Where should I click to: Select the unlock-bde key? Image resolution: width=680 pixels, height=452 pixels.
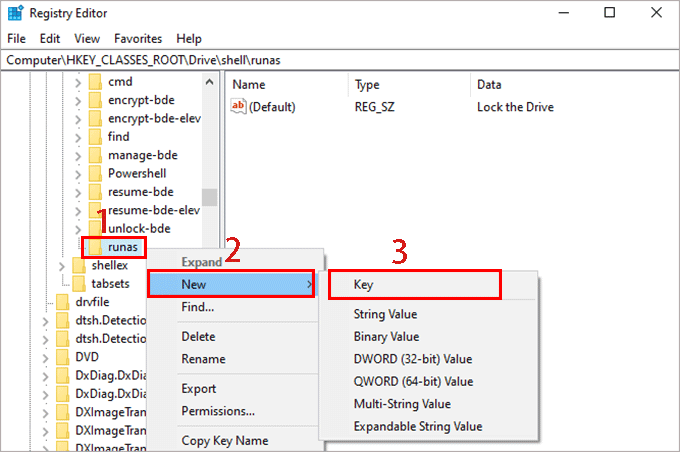(x=139, y=228)
